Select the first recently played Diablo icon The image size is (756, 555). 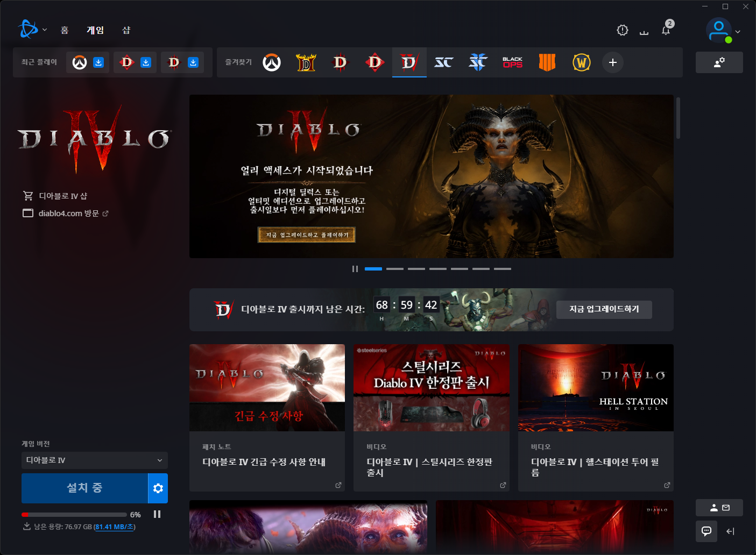(x=127, y=62)
